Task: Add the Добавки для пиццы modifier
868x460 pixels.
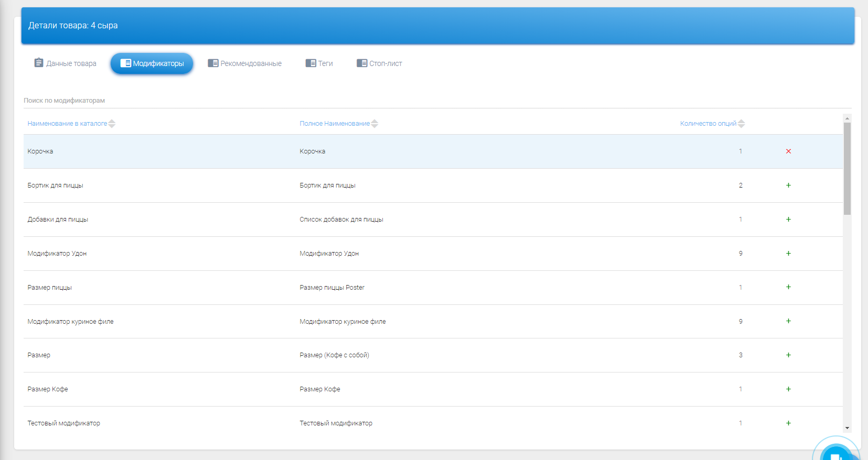Action: (x=788, y=220)
